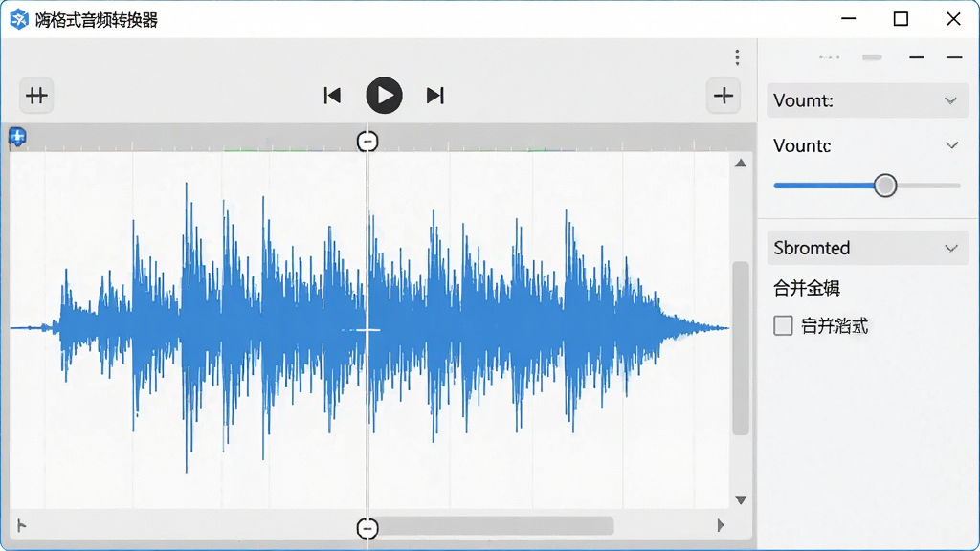Skip to the previous track

click(332, 96)
